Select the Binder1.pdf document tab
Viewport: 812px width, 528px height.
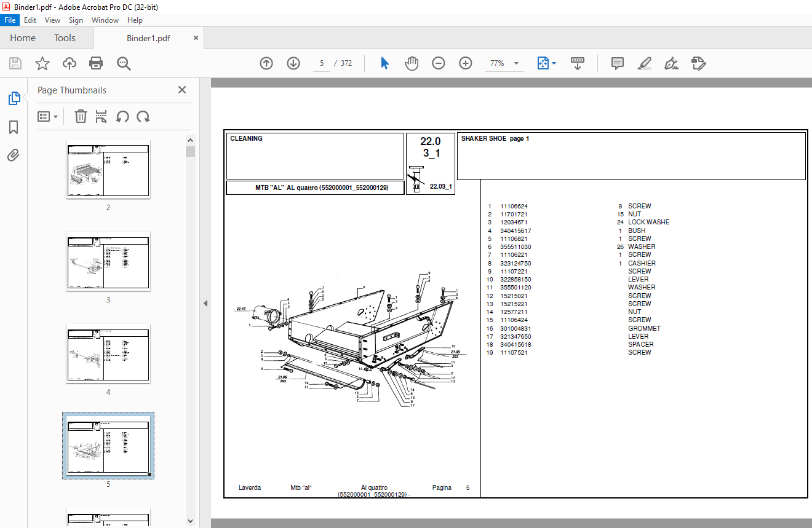[x=148, y=38]
